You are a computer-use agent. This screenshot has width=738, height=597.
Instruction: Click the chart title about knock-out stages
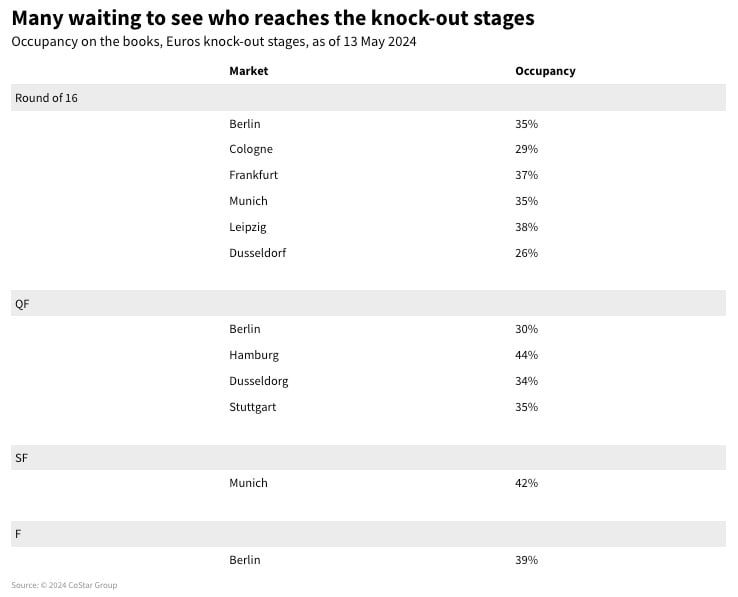tap(272, 18)
